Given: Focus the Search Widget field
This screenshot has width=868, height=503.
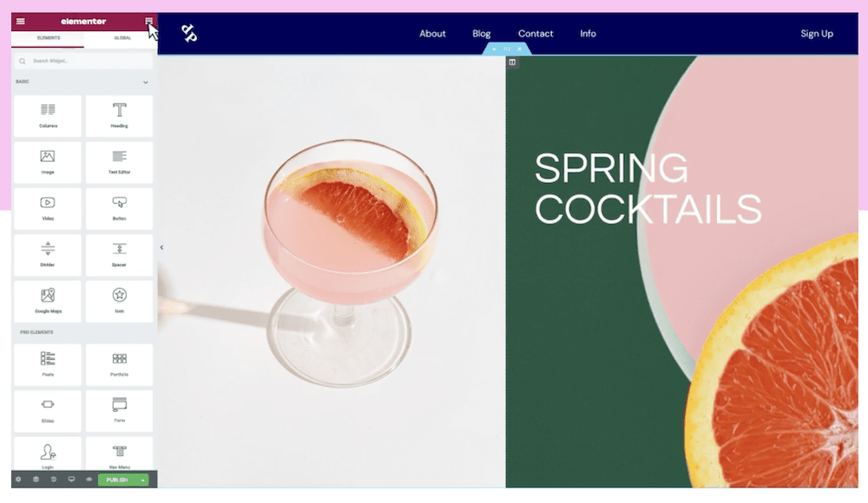Looking at the screenshot, I should click(x=83, y=61).
